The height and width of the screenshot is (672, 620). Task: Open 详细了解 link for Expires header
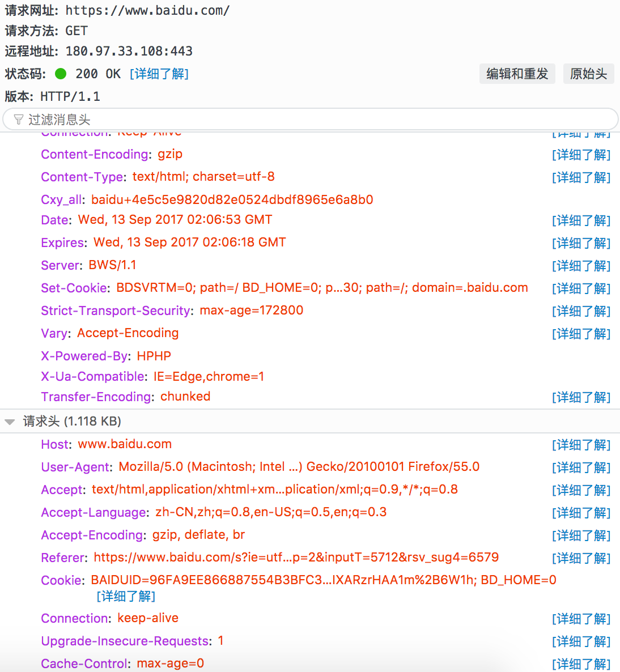click(x=581, y=244)
